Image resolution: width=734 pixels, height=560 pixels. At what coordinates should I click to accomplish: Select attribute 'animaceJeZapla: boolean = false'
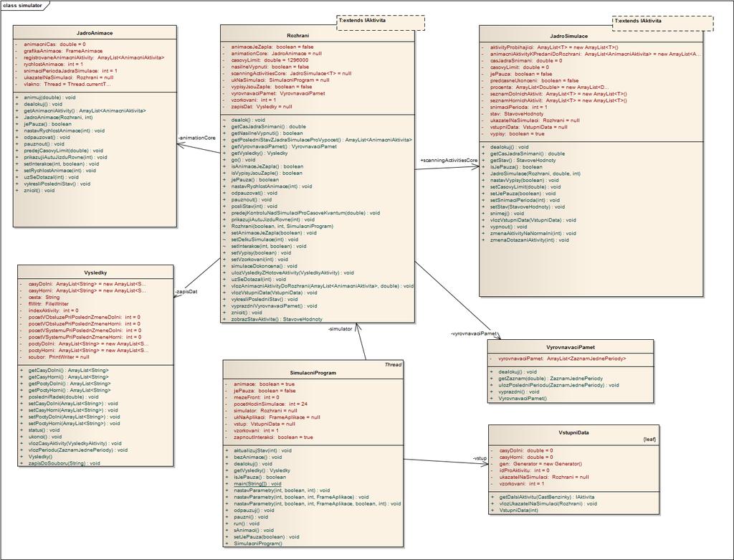pos(272,47)
